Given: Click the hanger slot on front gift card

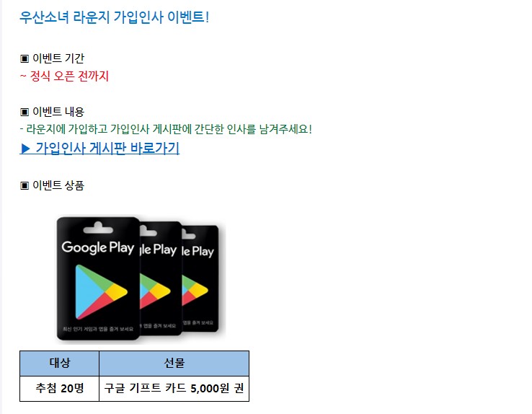Looking at the screenshot, I should click(x=98, y=229).
